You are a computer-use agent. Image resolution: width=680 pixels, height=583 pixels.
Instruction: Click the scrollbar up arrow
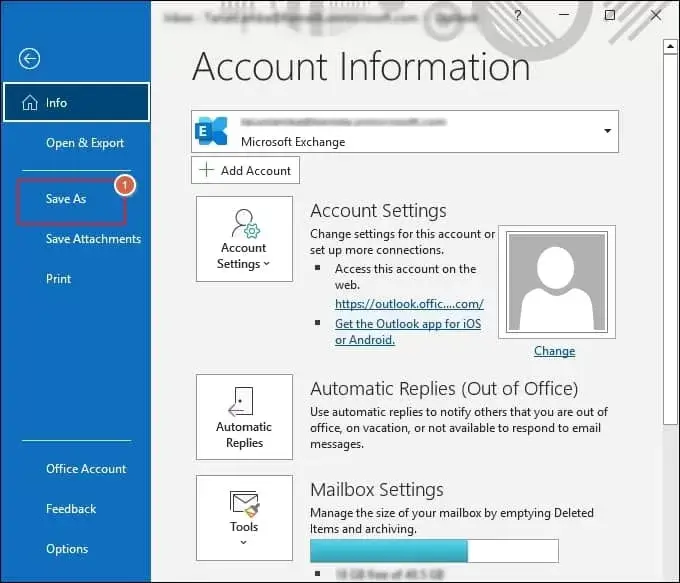point(670,46)
